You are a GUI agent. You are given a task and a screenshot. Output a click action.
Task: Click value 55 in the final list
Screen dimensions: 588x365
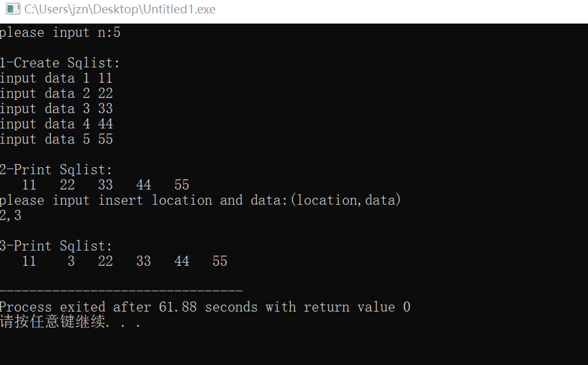[x=220, y=261]
